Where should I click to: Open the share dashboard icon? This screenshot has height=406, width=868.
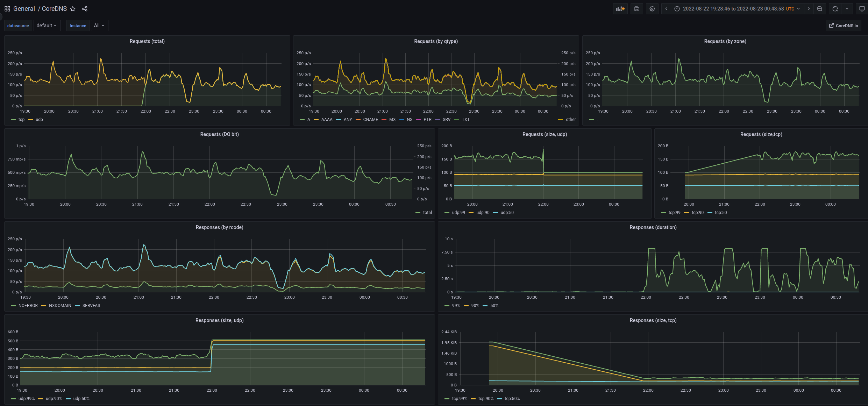pyautogui.click(x=85, y=9)
